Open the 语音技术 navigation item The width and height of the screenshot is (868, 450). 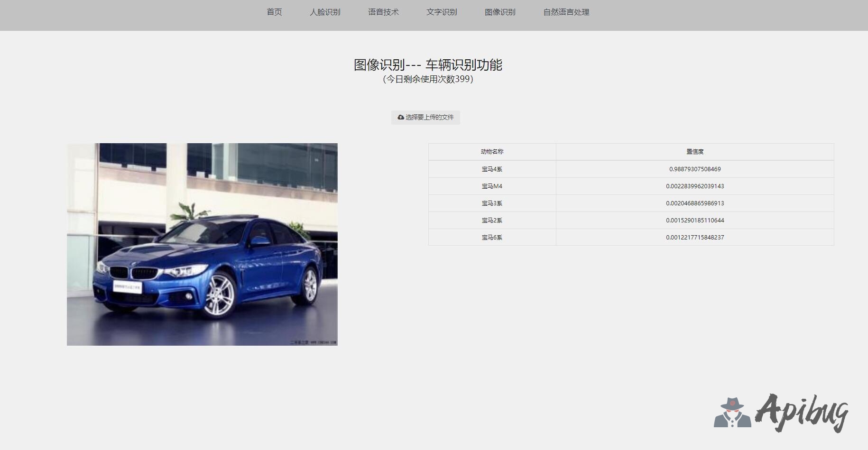click(x=383, y=12)
